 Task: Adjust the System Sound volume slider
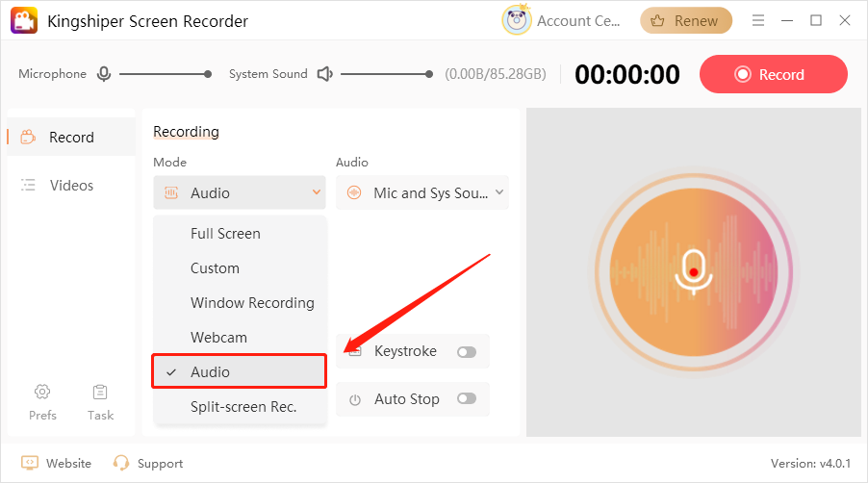coord(387,73)
